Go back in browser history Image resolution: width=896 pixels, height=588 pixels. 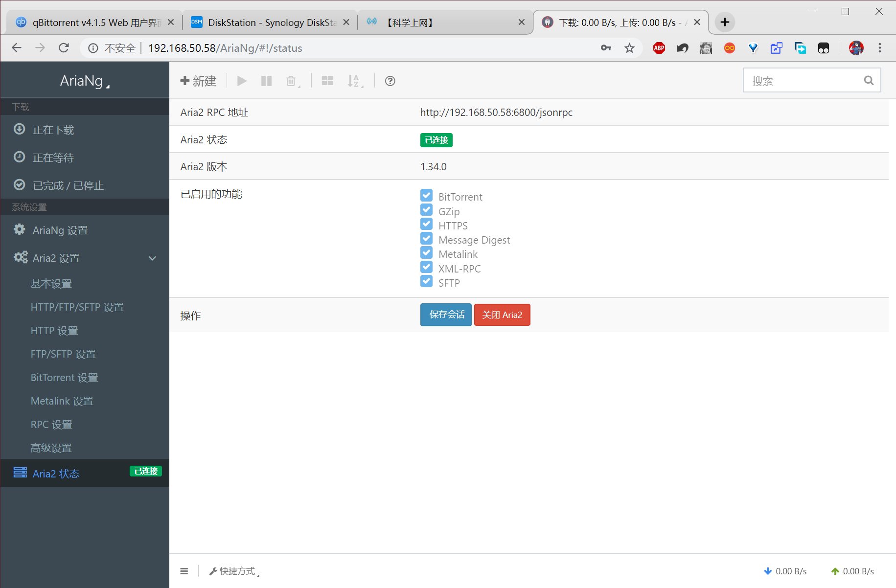17,48
